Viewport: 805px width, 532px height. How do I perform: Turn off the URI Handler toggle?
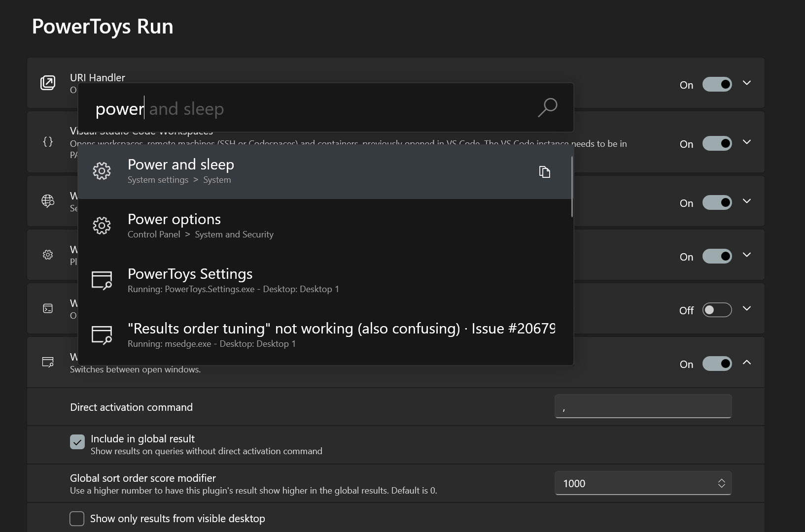717,84
